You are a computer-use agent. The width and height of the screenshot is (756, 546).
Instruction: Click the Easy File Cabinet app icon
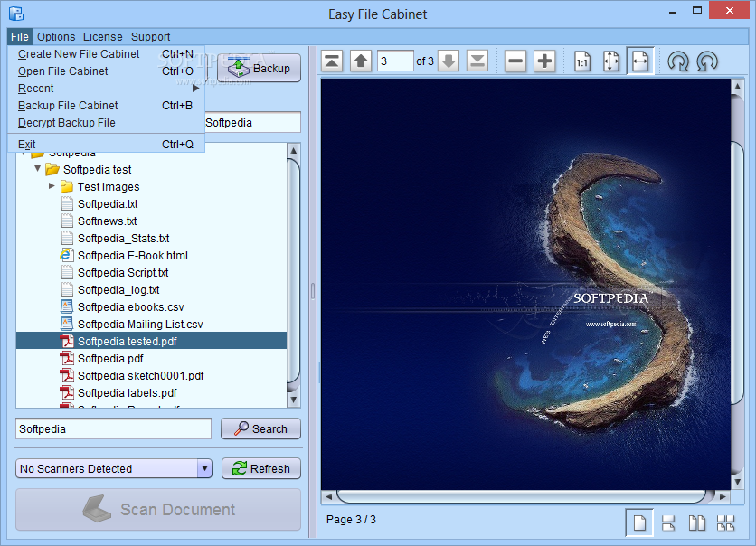[x=16, y=14]
